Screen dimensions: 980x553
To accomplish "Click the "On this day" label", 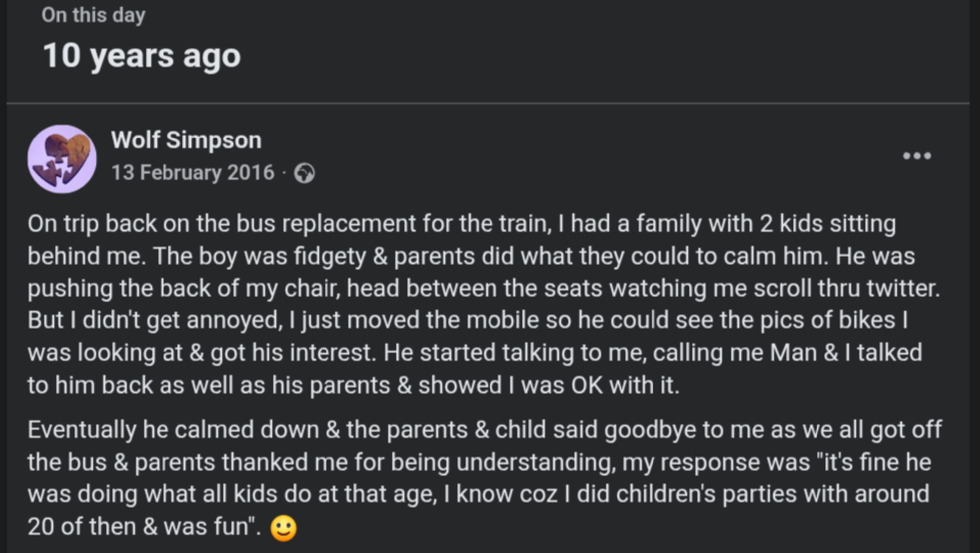I will point(93,15).
